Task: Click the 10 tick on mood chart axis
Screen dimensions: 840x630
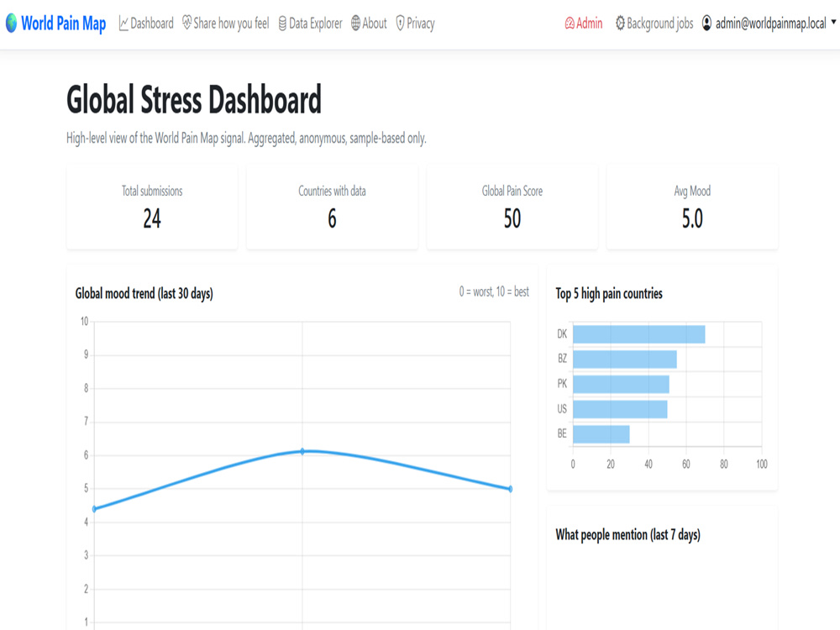Action: [84, 322]
